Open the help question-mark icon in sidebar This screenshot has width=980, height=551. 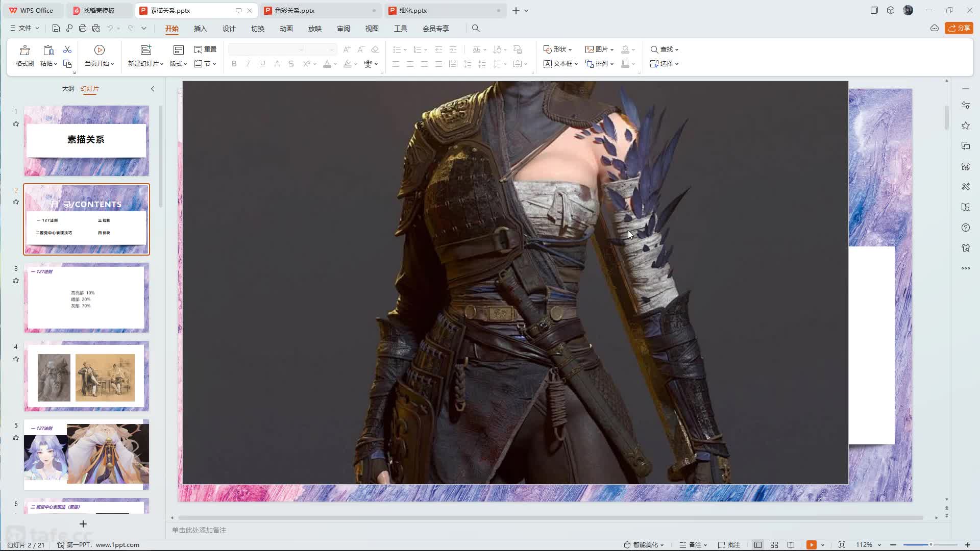[x=966, y=228]
